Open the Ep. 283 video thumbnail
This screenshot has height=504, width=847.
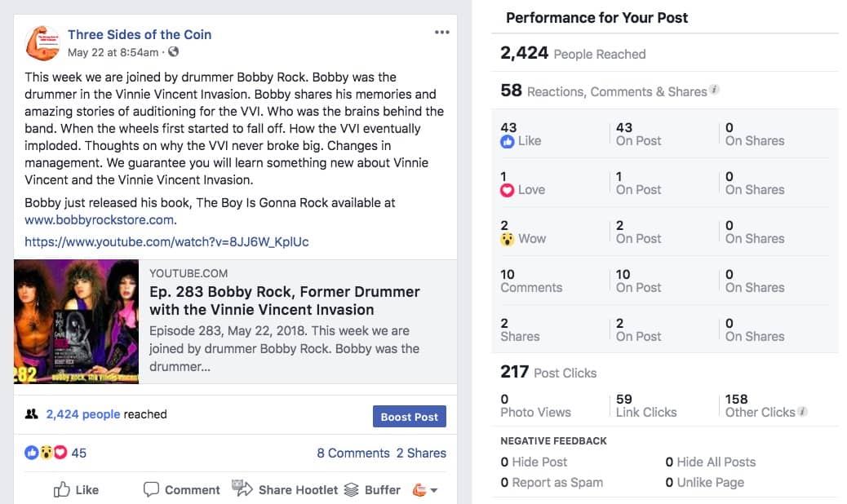(x=77, y=321)
